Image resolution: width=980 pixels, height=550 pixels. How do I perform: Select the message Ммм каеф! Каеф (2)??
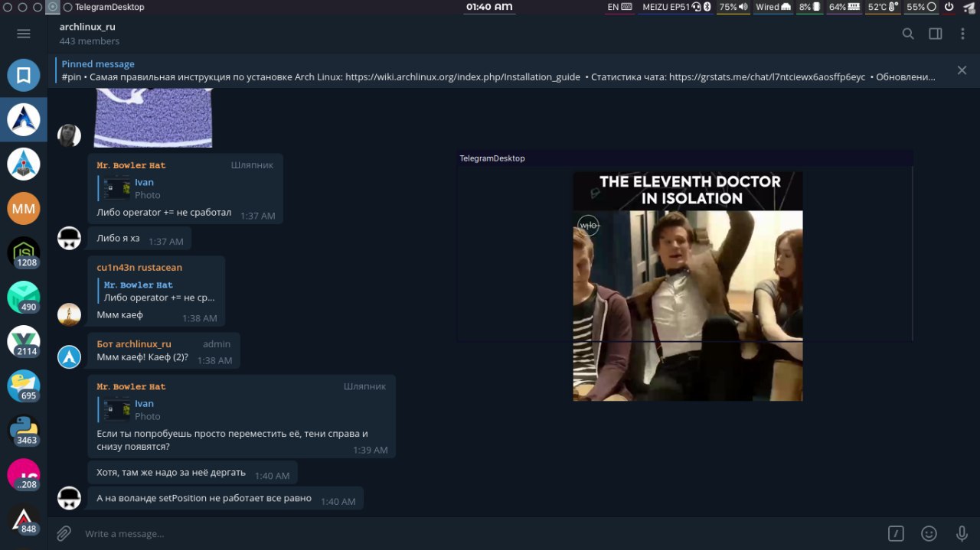point(164,351)
